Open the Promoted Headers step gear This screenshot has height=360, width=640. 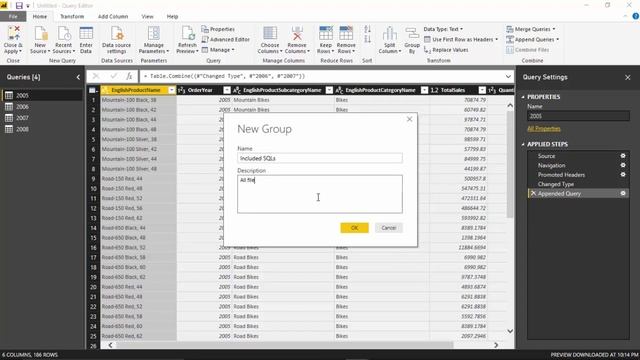click(623, 174)
